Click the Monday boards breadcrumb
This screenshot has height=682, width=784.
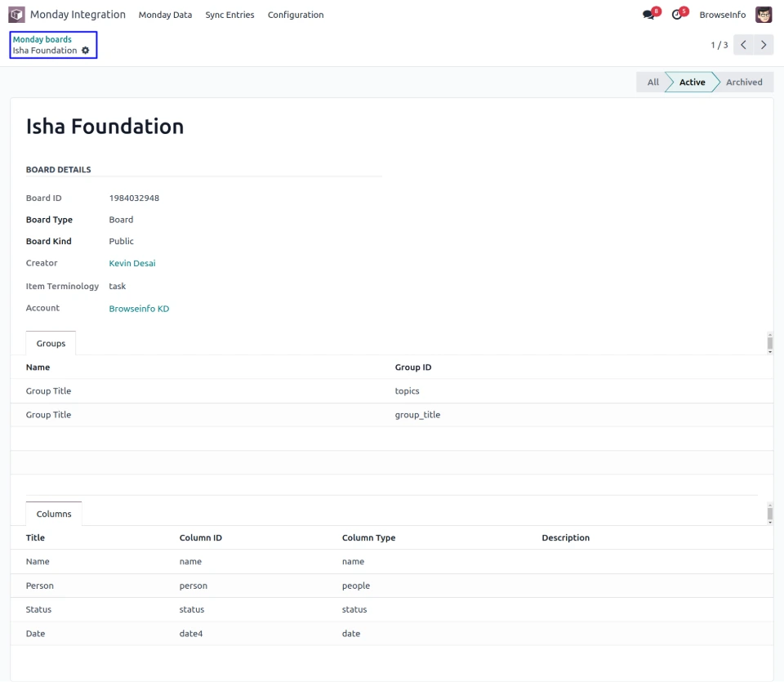pyautogui.click(x=42, y=39)
